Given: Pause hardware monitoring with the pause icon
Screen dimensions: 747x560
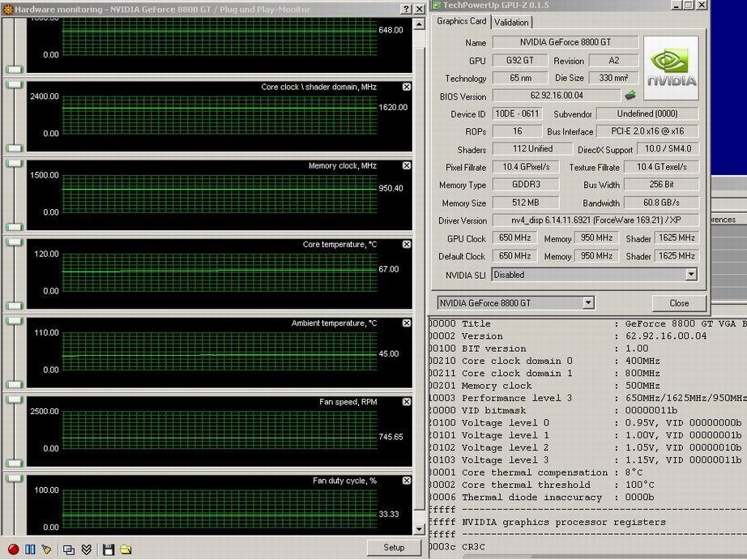Looking at the screenshot, I should click(x=30, y=549).
